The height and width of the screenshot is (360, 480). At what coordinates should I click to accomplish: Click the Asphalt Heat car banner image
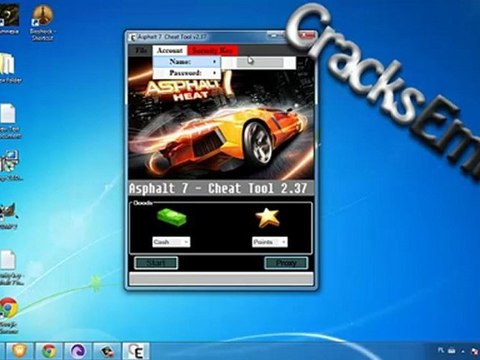click(221, 118)
